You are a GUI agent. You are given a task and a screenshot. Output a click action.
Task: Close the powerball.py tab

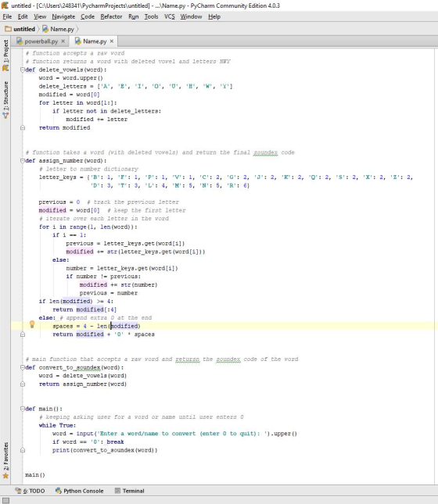pos(63,41)
